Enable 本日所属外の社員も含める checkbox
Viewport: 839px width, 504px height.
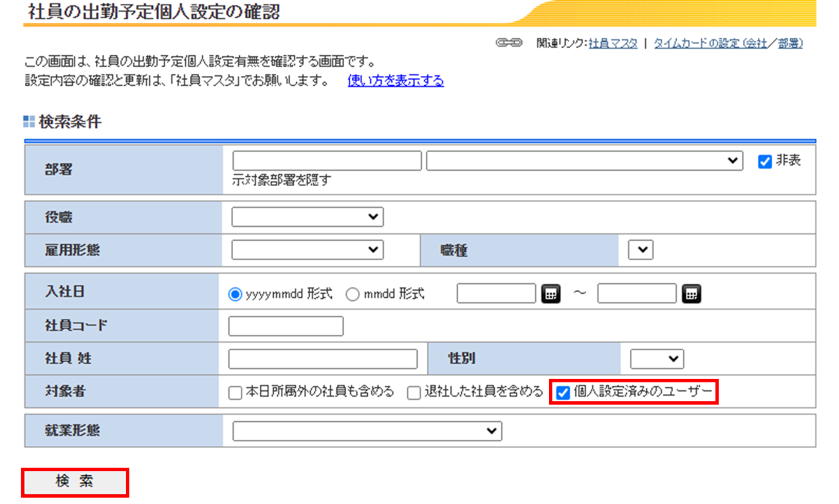(235, 393)
